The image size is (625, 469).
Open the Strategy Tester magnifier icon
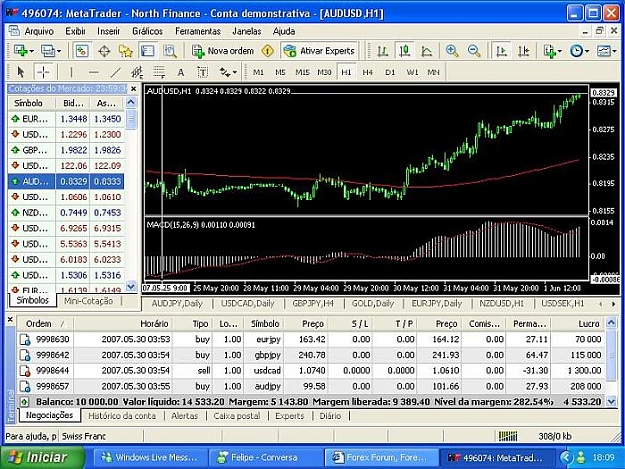[170, 51]
